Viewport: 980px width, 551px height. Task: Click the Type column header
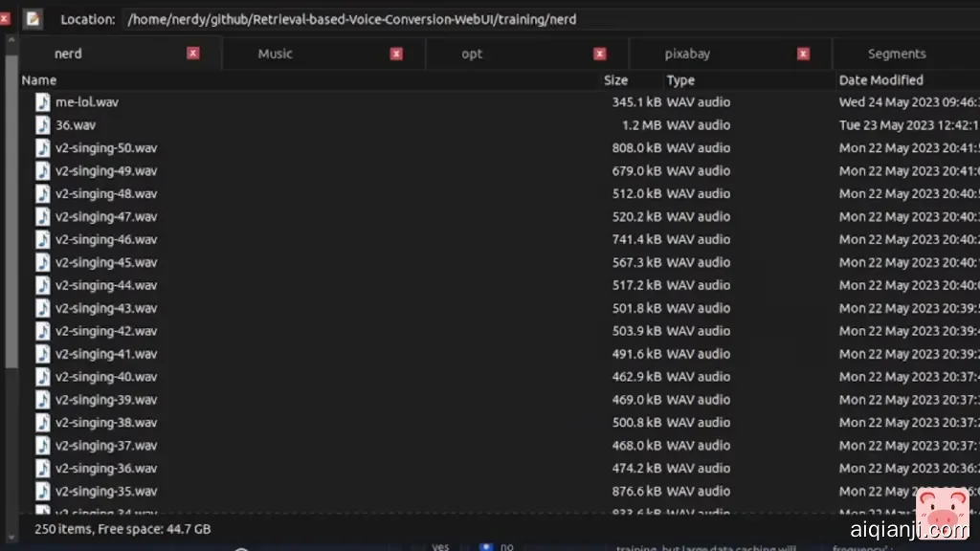click(x=680, y=80)
